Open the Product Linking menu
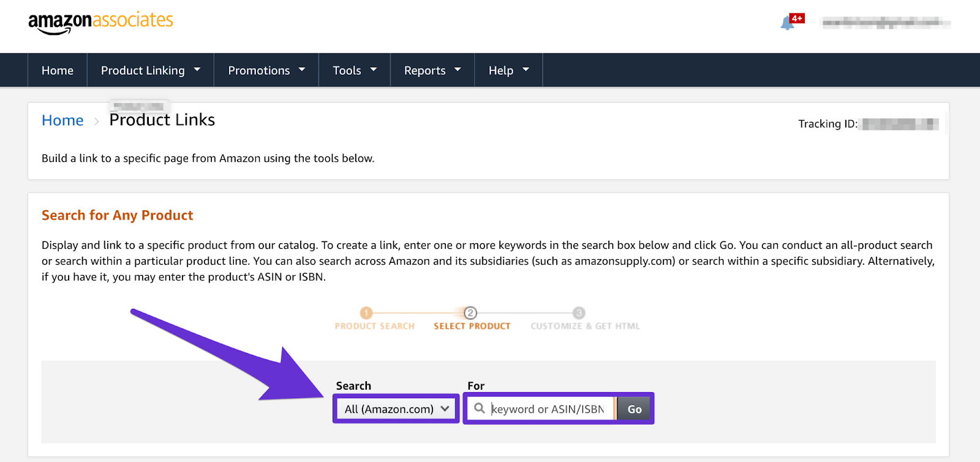 pyautogui.click(x=151, y=70)
